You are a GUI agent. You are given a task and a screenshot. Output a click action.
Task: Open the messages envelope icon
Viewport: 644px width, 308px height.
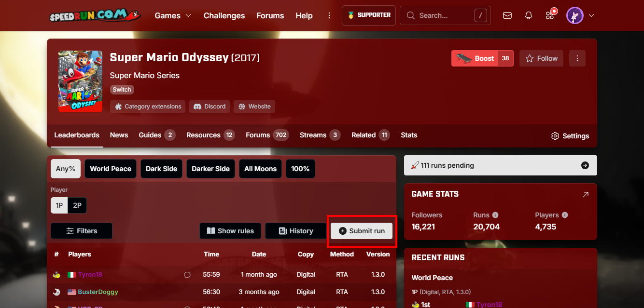click(507, 15)
